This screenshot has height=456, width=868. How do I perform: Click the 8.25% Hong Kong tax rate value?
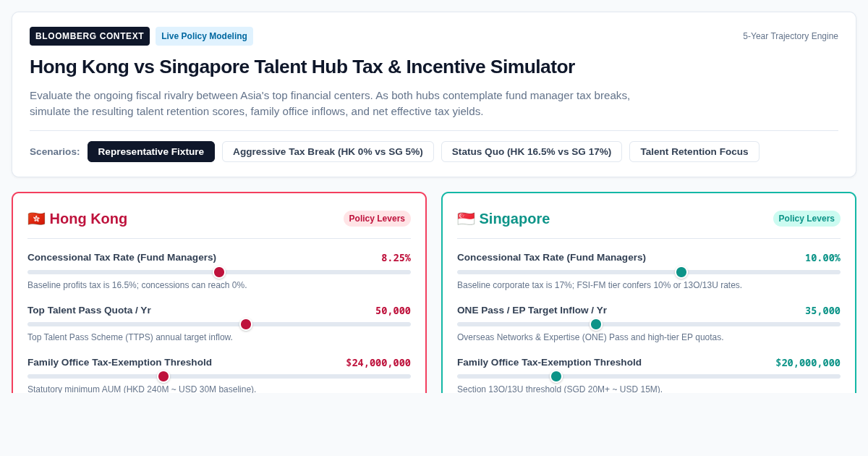(x=396, y=258)
